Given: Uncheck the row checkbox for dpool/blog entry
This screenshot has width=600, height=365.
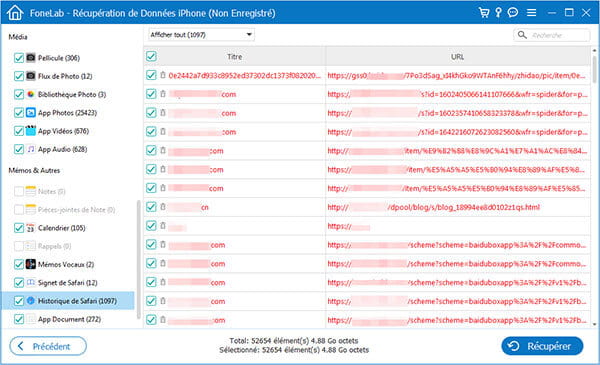Looking at the screenshot, I should tap(151, 207).
